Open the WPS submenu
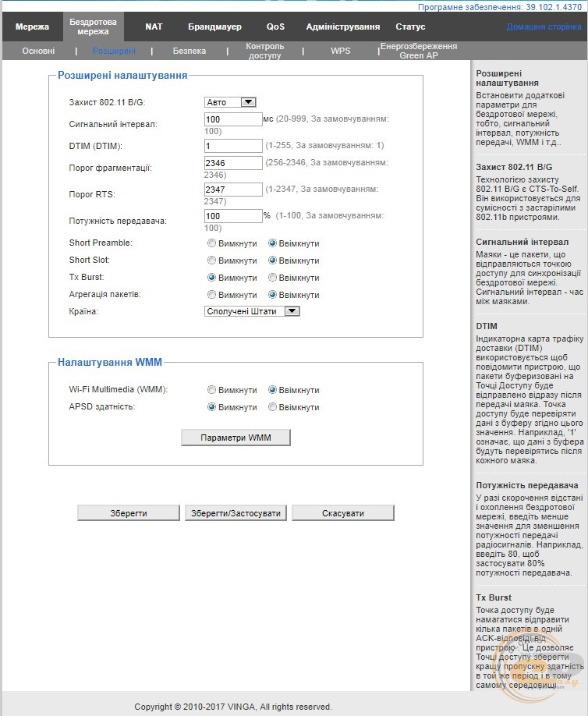 pyautogui.click(x=341, y=51)
